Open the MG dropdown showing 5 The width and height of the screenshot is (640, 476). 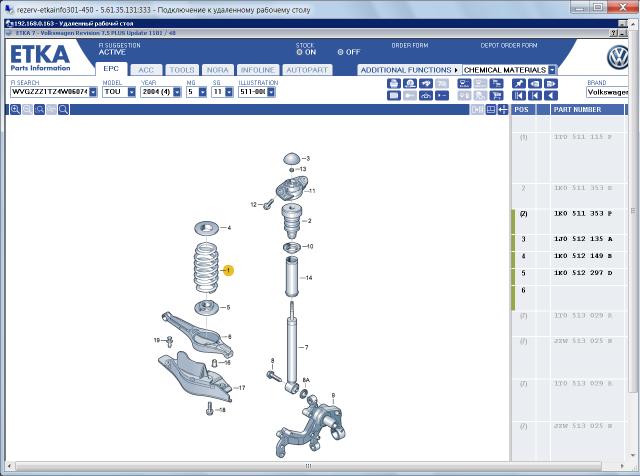pyautogui.click(x=203, y=92)
